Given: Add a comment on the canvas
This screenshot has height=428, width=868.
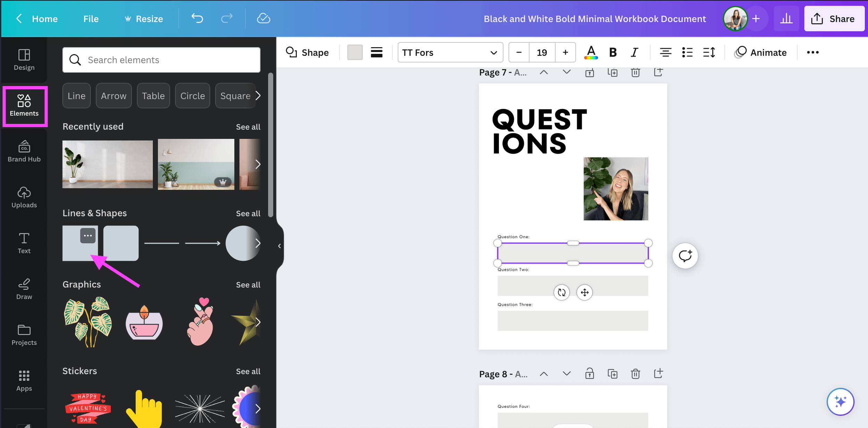Looking at the screenshot, I should pyautogui.click(x=685, y=256).
